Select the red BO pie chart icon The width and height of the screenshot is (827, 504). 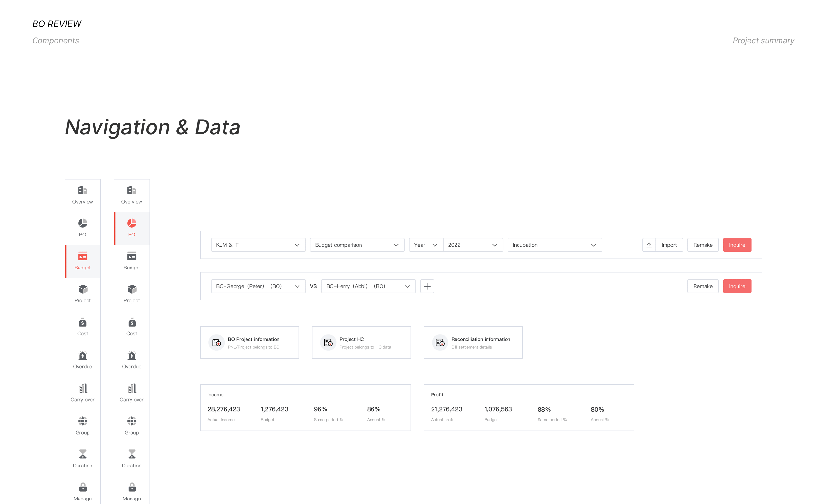(131, 224)
